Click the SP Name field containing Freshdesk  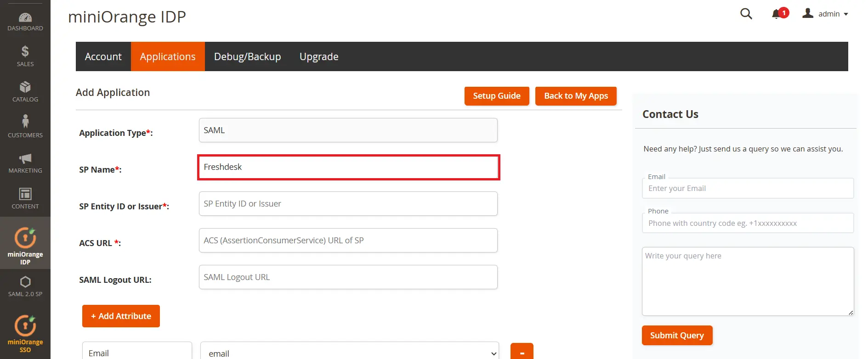349,167
